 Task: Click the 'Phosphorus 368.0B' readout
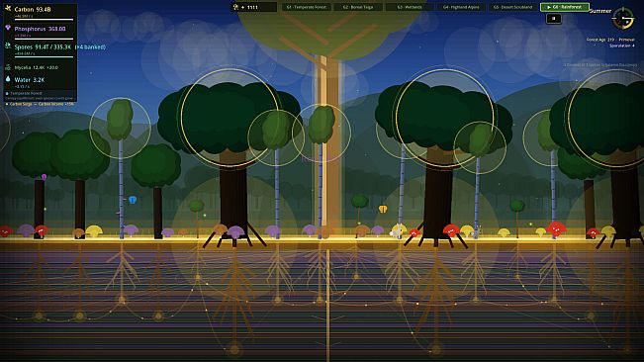pos(40,29)
